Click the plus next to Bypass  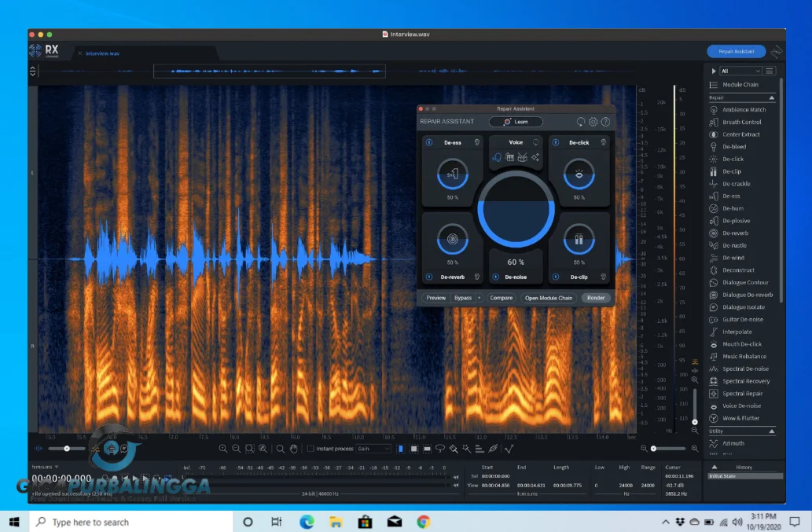[479, 298]
